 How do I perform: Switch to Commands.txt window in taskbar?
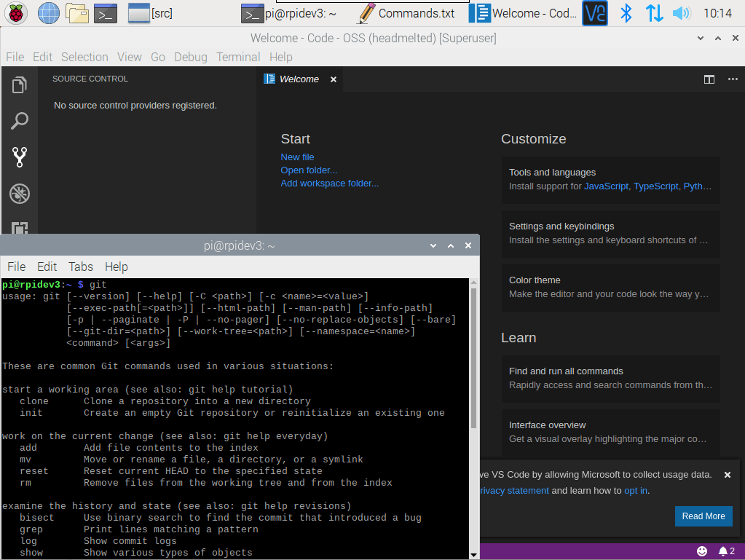tap(406, 13)
